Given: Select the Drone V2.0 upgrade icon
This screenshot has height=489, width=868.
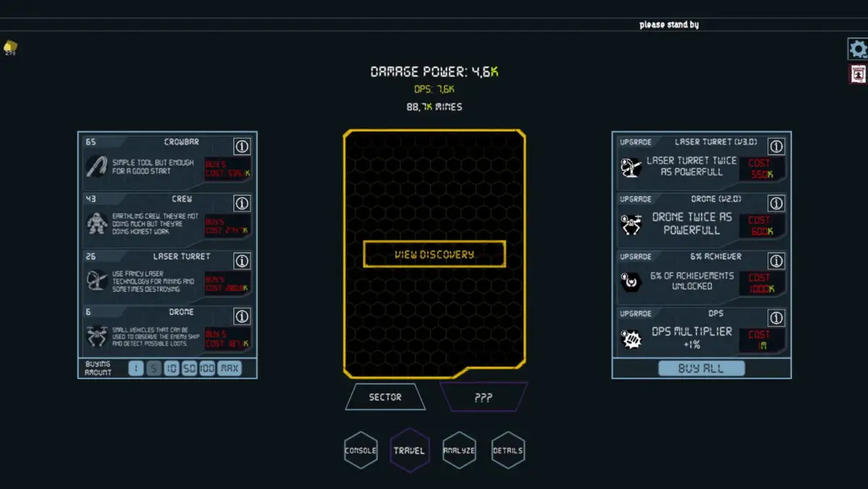Looking at the screenshot, I should [632, 226].
